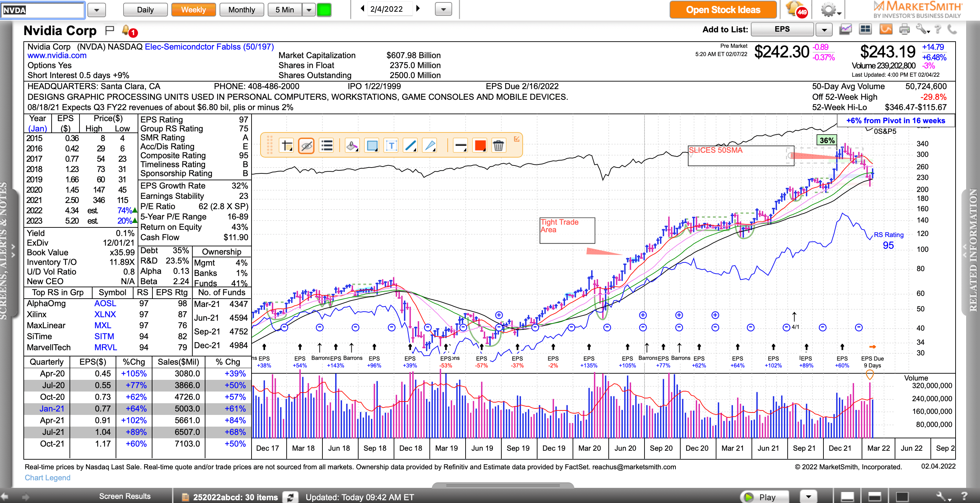Click the EPS add-to-list button
The width and height of the screenshot is (980, 503).
click(782, 29)
